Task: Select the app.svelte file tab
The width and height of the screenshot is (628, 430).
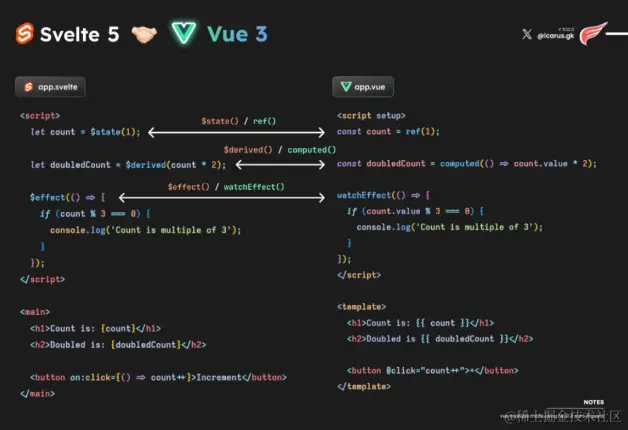Action: click(x=50, y=87)
